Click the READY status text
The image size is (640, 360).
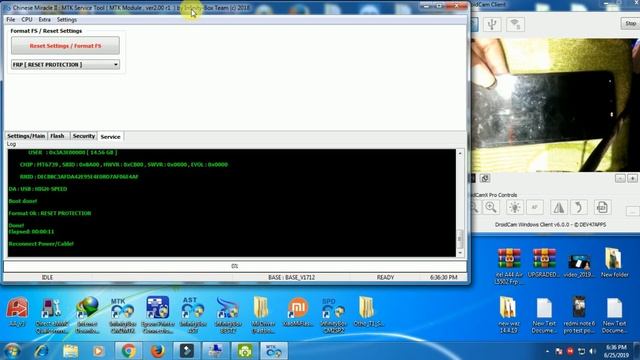pos(385,277)
